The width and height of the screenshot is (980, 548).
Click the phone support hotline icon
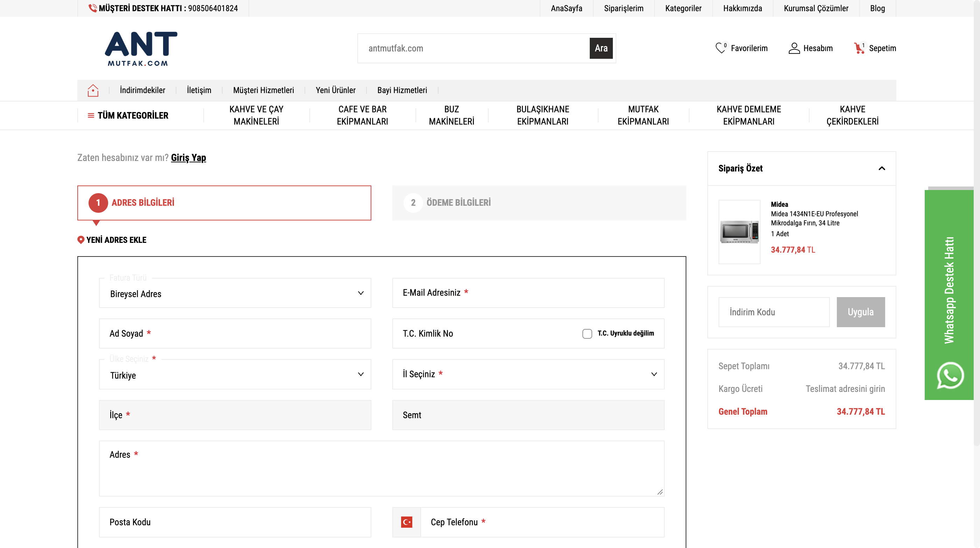click(92, 8)
